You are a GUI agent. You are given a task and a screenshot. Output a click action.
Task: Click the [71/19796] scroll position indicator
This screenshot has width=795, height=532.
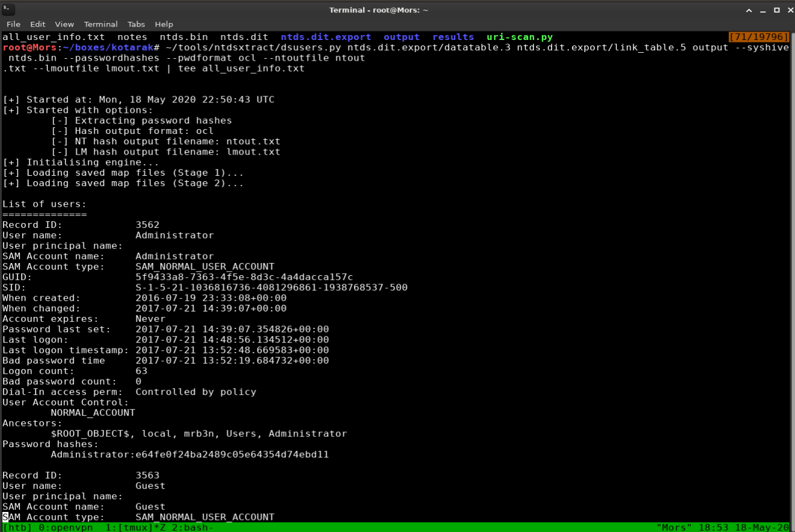pyautogui.click(x=759, y=37)
